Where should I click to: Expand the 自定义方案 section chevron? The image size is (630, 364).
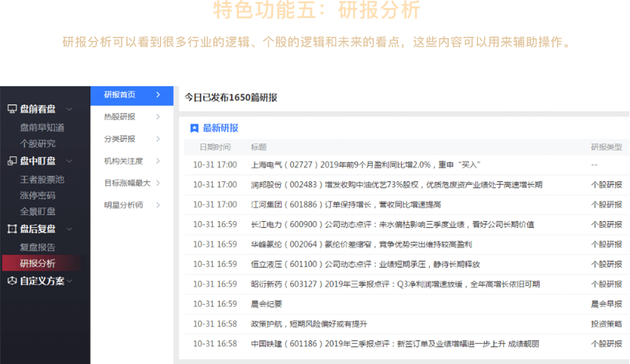coord(70,281)
